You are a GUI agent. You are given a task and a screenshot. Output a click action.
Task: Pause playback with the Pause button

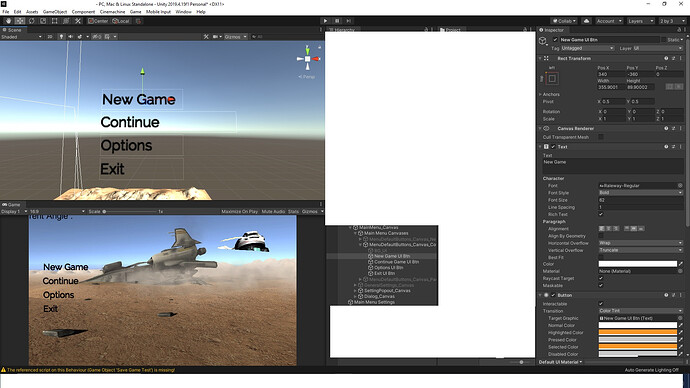[x=337, y=21]
